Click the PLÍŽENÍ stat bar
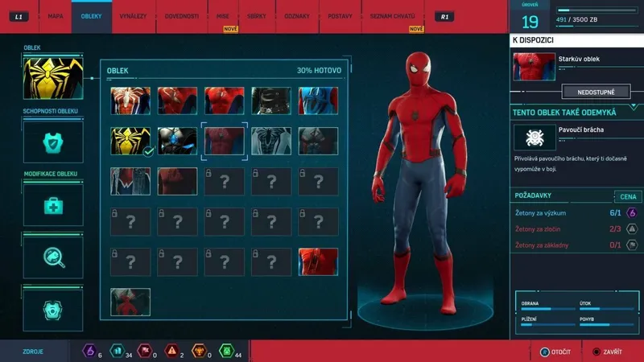644x362 pixels. [x=548, y=325]
